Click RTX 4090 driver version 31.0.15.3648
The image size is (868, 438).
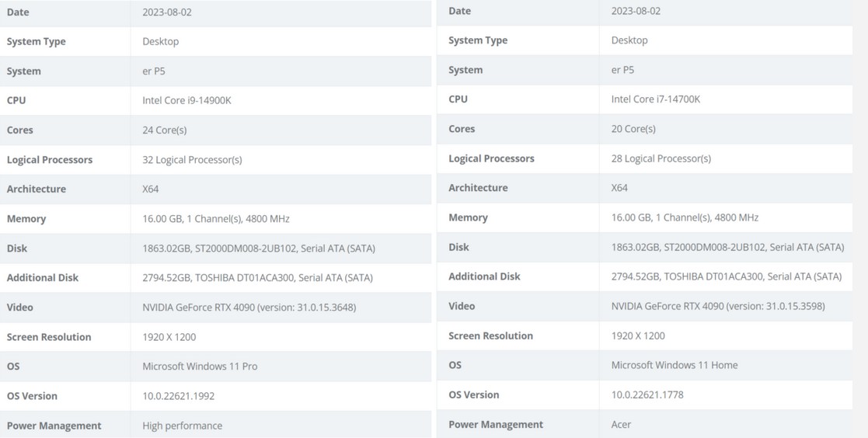[249, 308]
